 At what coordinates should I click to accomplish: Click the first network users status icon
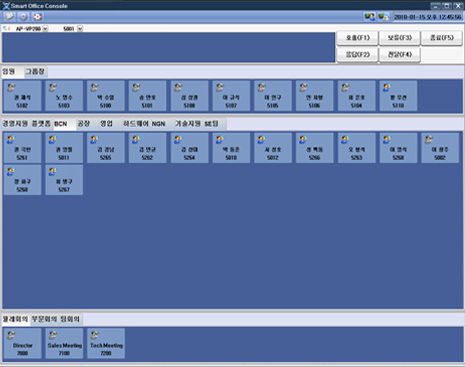369,17
